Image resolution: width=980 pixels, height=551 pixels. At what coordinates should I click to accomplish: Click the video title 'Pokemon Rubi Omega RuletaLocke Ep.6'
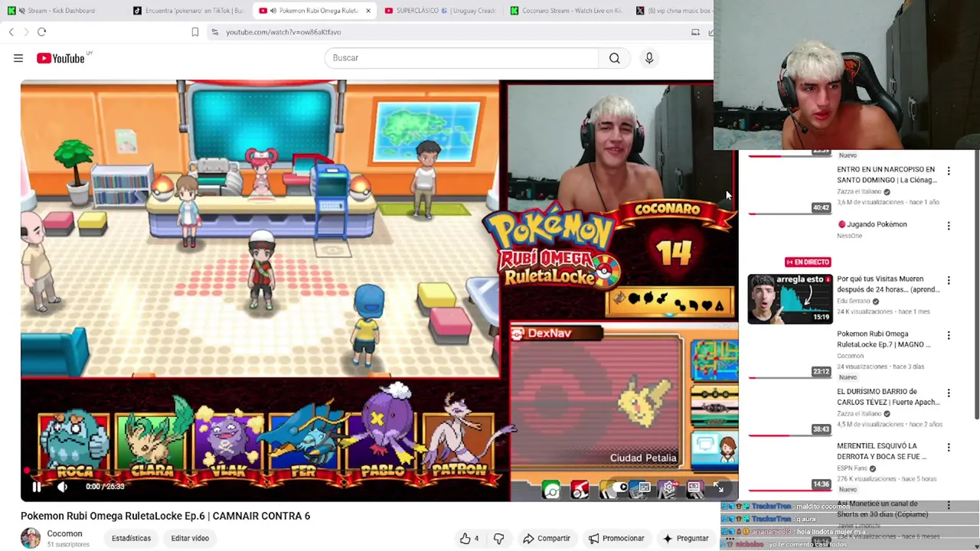165,516
